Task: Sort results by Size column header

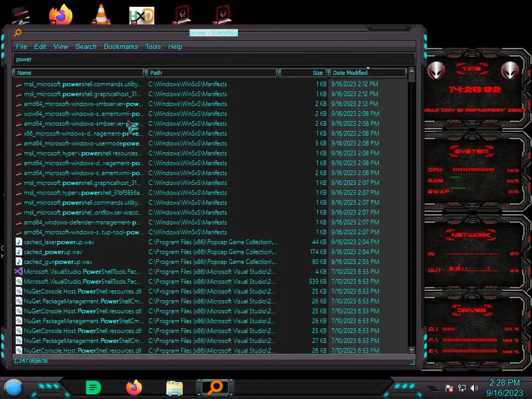Action: [x=303, y=73]
